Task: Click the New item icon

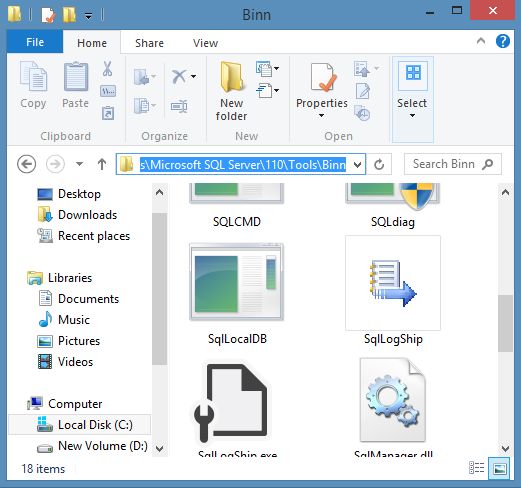Action: [x=264, y=68]
